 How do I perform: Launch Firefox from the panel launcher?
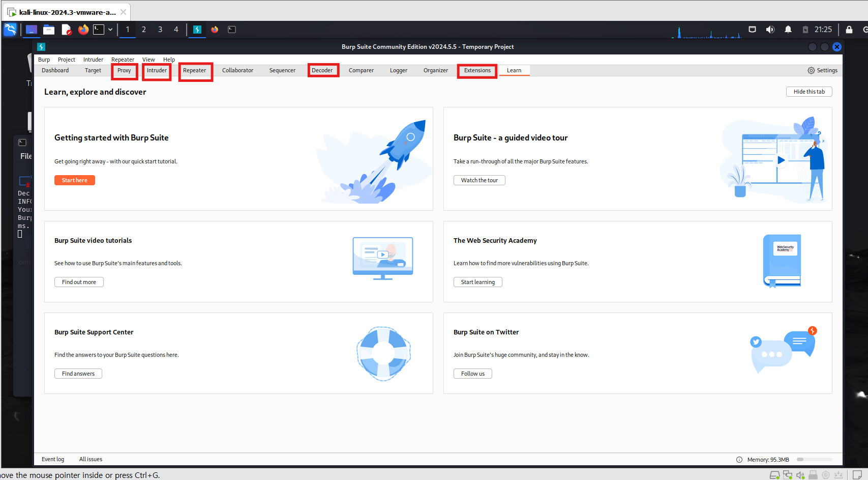pos(83,30)
